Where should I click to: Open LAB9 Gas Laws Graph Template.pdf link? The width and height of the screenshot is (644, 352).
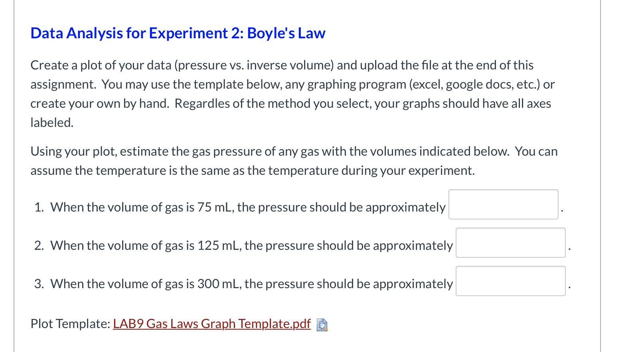point(212,324)
